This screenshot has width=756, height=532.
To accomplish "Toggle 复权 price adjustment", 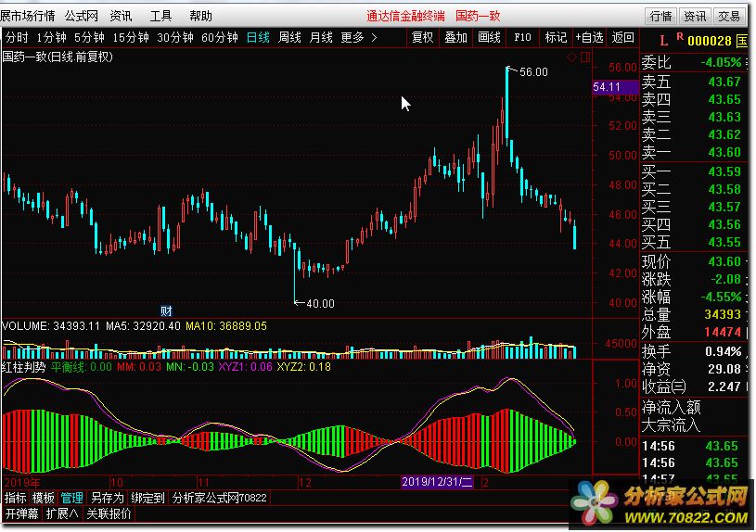I will pos(422,37).
